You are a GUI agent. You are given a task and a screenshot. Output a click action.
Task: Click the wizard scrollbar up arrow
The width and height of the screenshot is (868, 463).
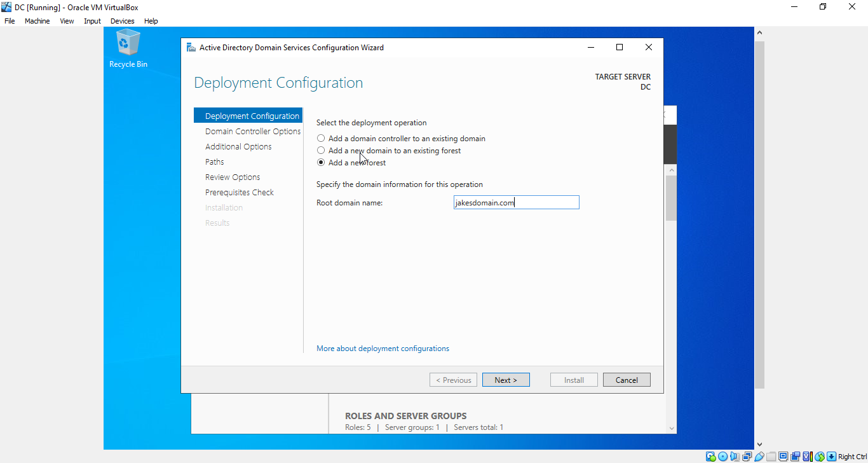(672, 169)
